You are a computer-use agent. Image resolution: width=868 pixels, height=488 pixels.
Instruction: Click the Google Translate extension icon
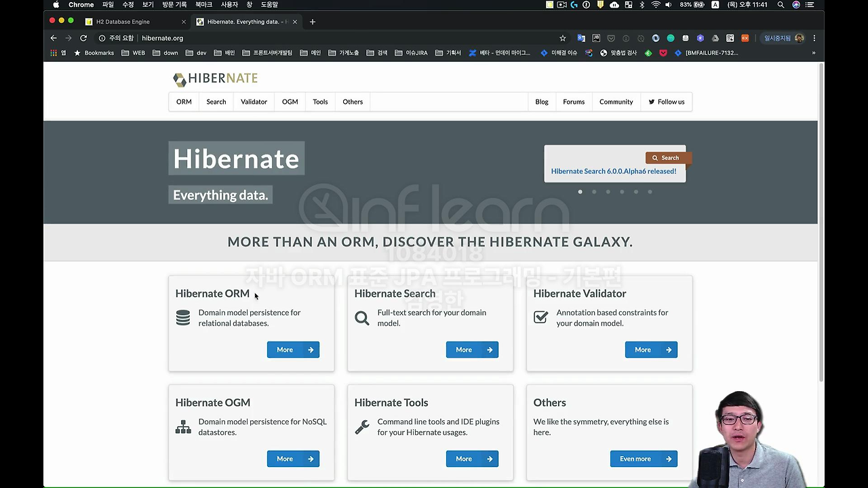tap(581, 38)
